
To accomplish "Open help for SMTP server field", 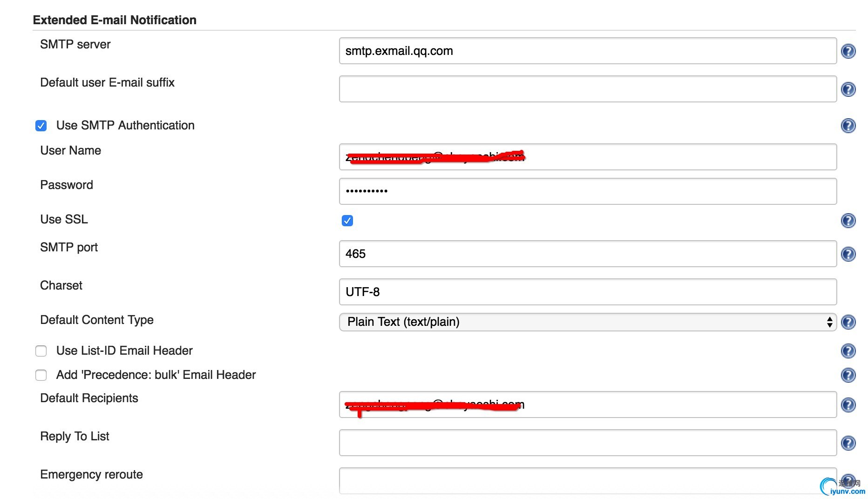I will coord(848,51).
